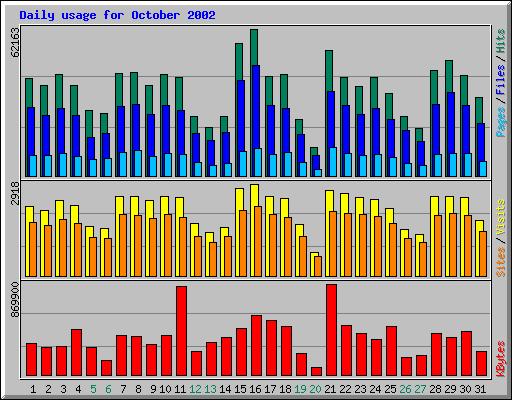The image size is (512, 400).
Task: Click green weekend day 13 label
Action: coord(210,389)
